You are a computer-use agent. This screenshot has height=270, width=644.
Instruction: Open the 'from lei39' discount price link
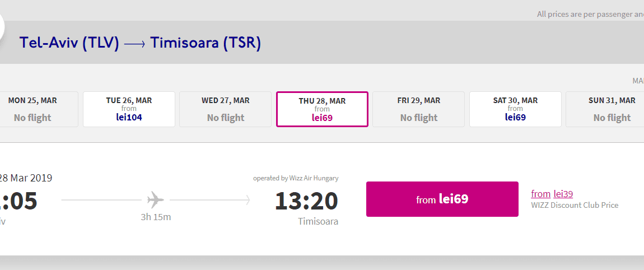pyautogui.click(x=552, y=194)
